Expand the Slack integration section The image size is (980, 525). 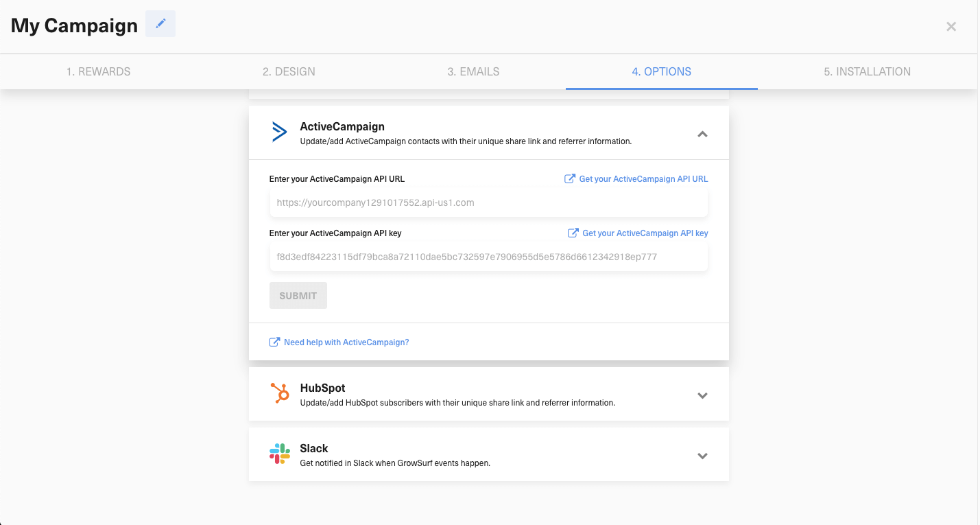point(702,455)
